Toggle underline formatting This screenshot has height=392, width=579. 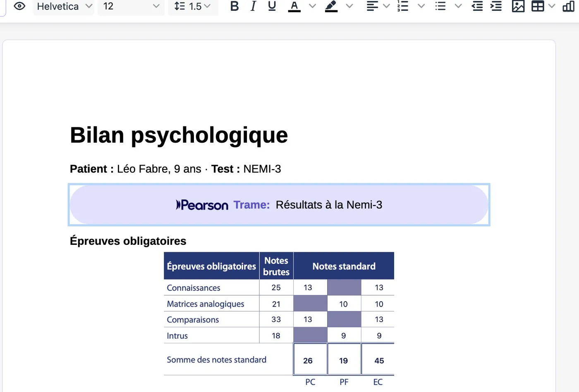pos(272,6)
